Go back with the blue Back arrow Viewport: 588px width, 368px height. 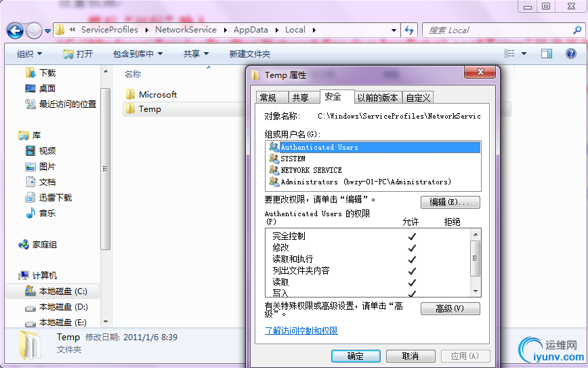click(15, 30)
